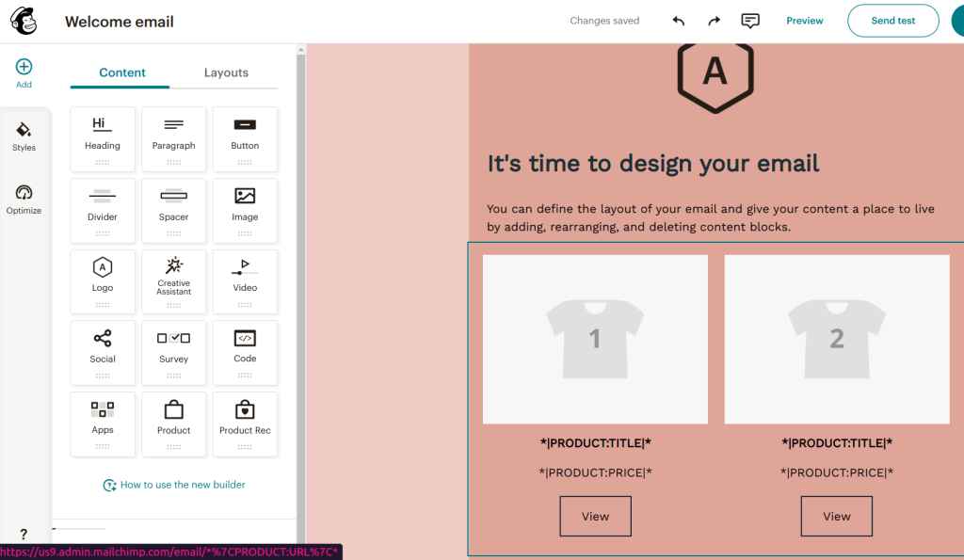Click PRODUCT:TITLE text under shirt 2
The height and width of the screenshot is (560, 964).
pos(837,443)
